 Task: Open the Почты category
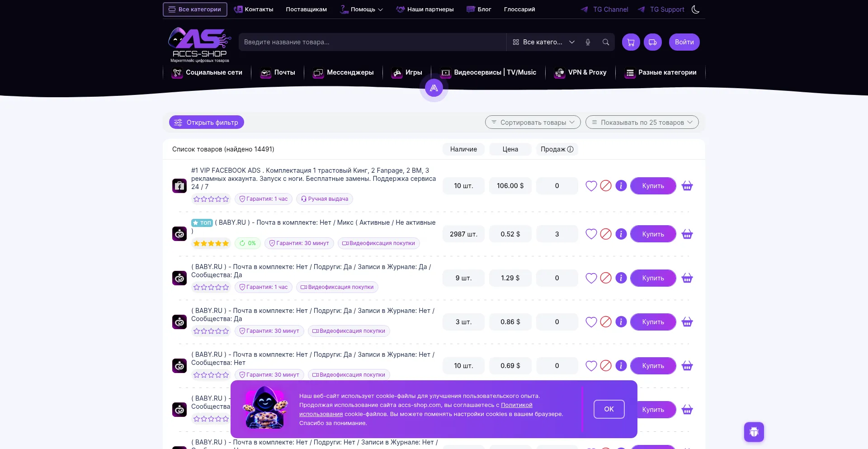coord(278,72)
